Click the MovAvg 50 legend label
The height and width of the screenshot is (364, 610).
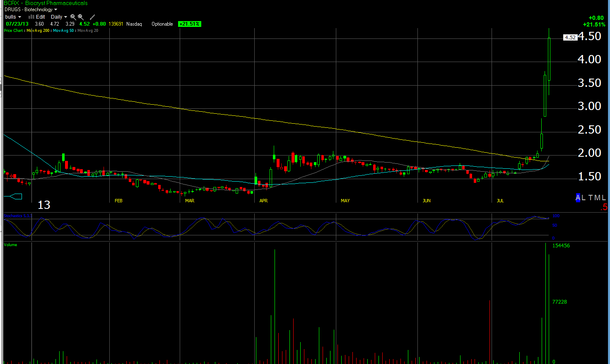click(63, 31)
